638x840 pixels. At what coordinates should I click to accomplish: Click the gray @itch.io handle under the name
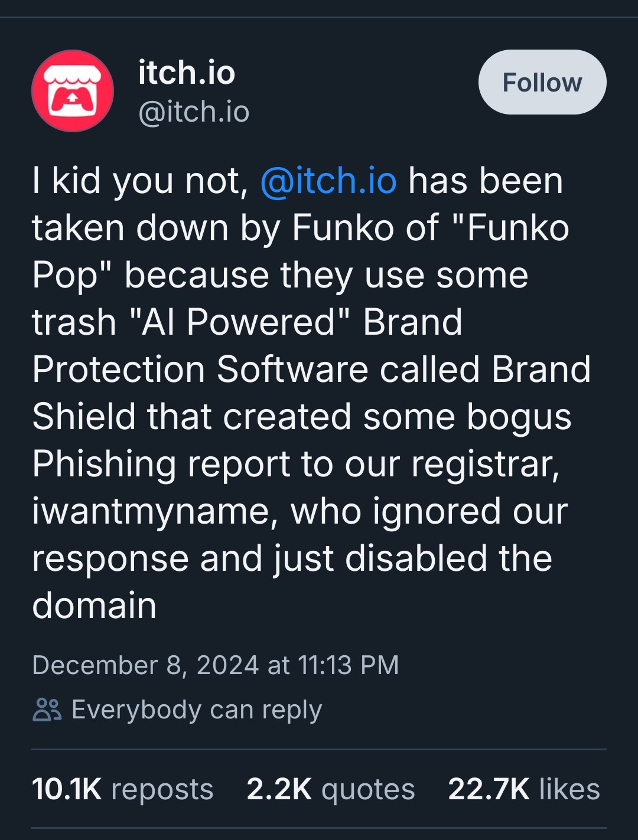194,112
